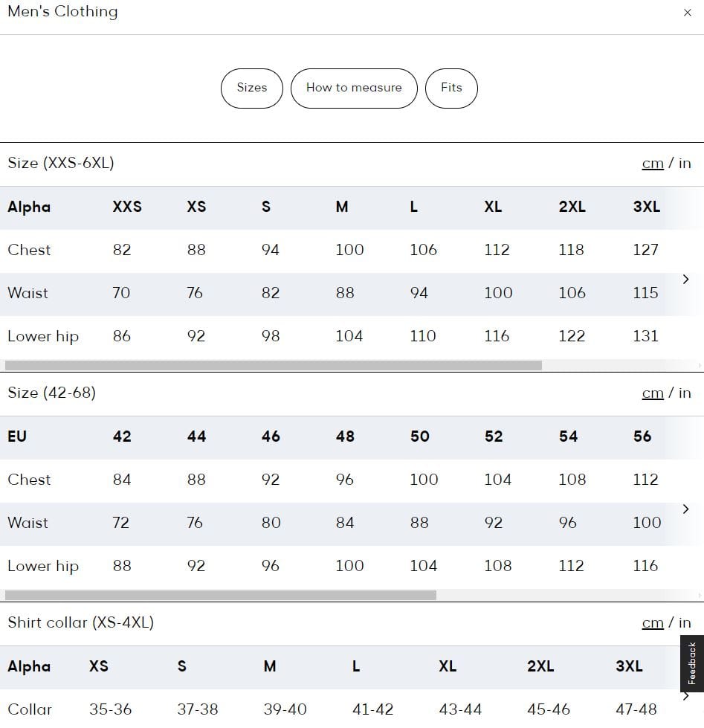Open the Feedback side tab
Viewport: 704px width, 728px height.
pyautogui.click(x=692, y=663)
